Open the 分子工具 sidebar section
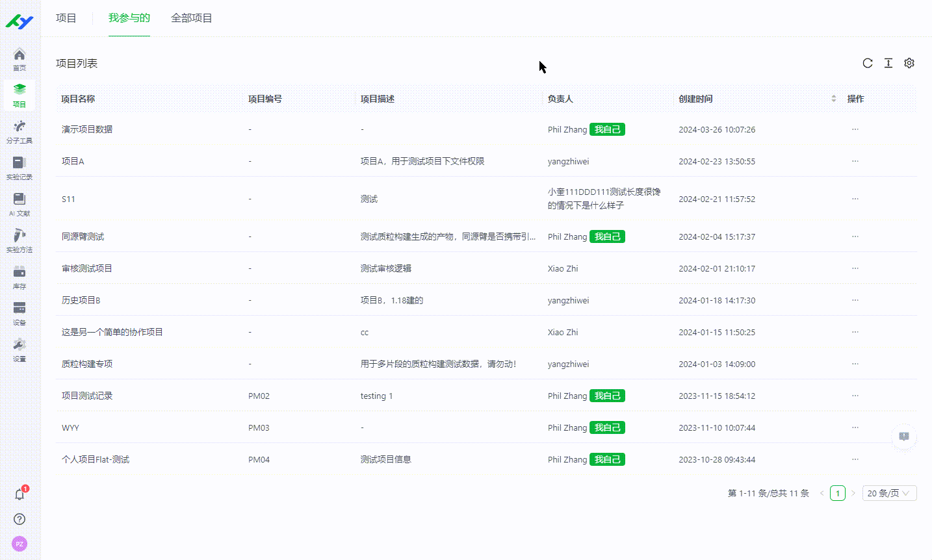This screenshot has width=932, height=560. click(19, 131)
